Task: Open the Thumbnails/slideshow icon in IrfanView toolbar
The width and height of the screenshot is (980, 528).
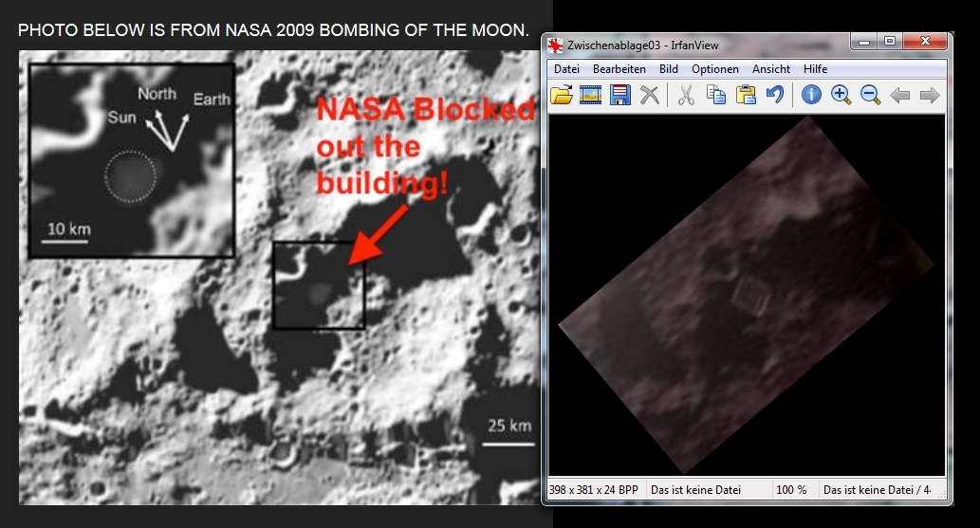Action: click(x=591, y=95)
